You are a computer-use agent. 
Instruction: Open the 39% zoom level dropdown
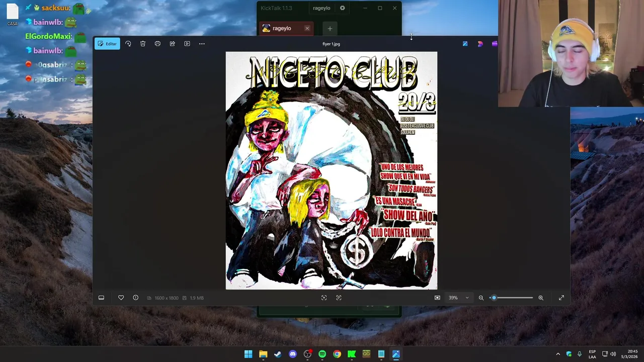click(459, 298)
